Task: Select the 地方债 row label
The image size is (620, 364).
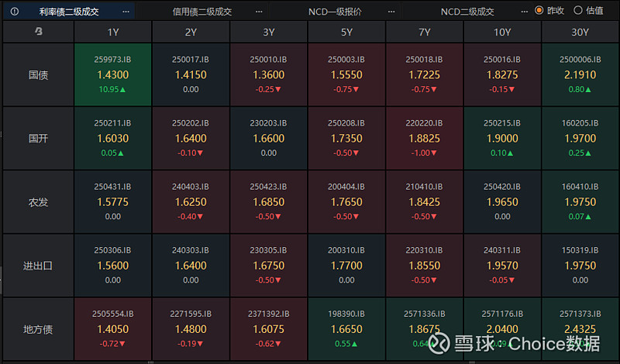Action: pos(38,329)
